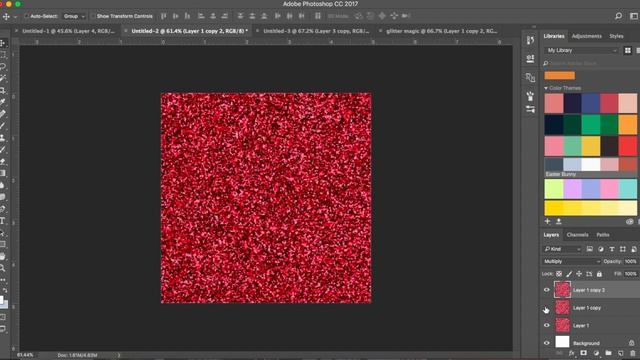Image resolution: width=640 pixels, height=360 pixels.
Task: Click the align horizontal centers icon
Action: 213,16
